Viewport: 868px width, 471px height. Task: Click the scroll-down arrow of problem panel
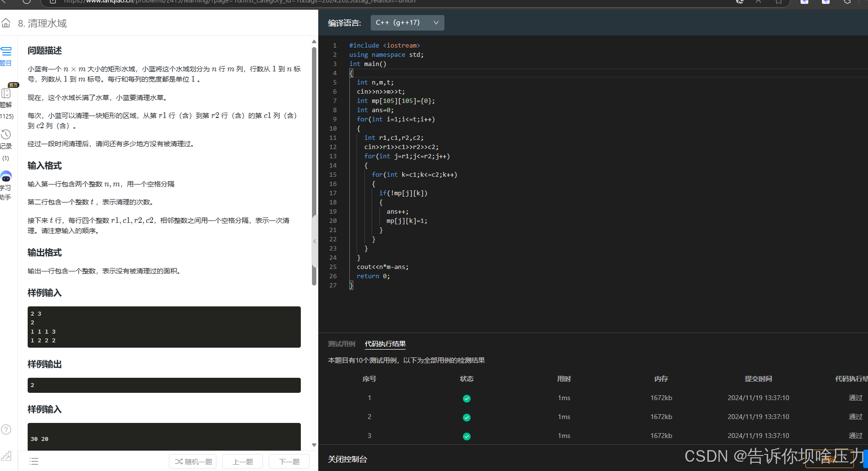coord(314,445)
